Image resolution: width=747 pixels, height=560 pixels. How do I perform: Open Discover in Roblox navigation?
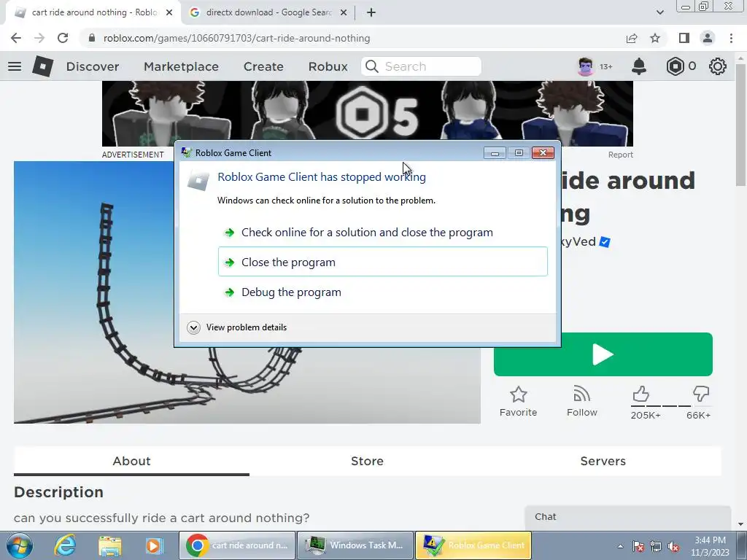93,66
